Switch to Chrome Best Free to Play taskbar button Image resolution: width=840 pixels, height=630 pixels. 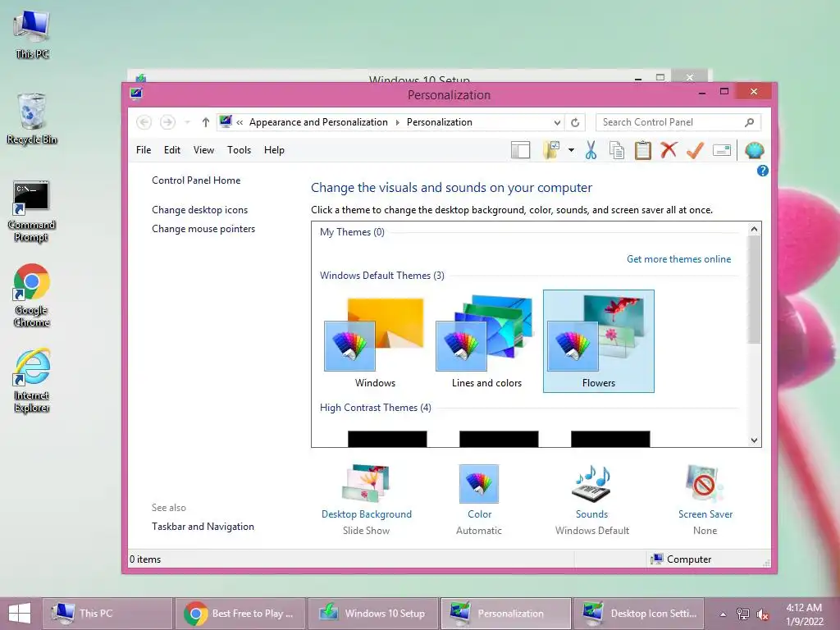click(x=240, y=614)
